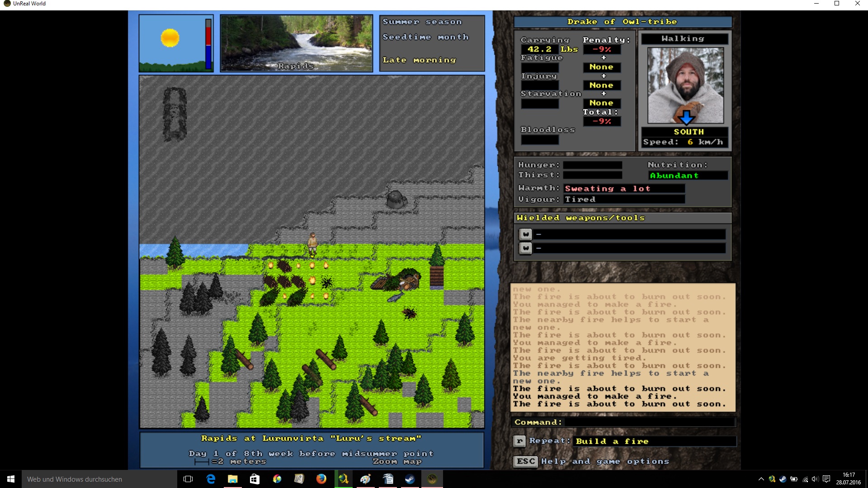Image resolution: width=868 pixels, height=488 pixels.
Task: Click the battery power tray icon
Action: 794,479
